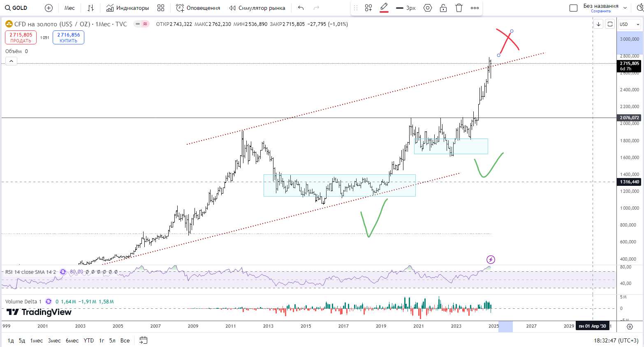Click the down arrow button beside USD
This screenshot has width=644, height=347.
click(598, 24)
